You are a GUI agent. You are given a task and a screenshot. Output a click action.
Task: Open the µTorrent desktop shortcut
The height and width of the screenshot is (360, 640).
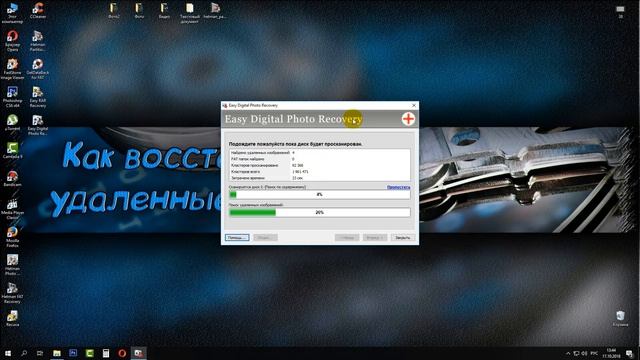pyautogui.click(x=12, y=122)
